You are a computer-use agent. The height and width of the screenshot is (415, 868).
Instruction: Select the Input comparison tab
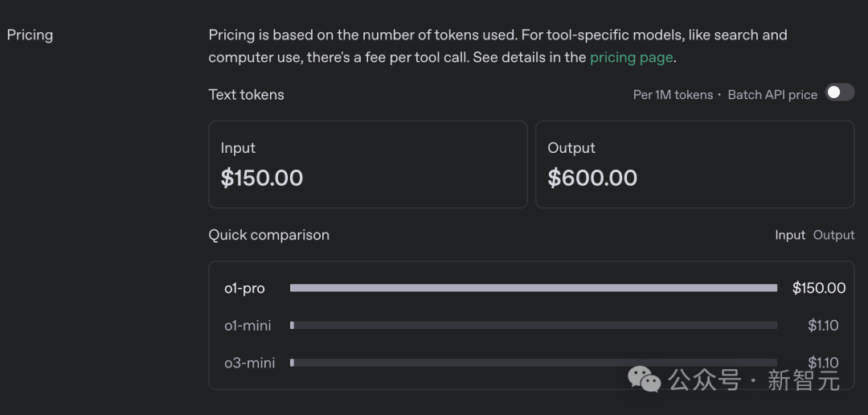pos(789,235)
